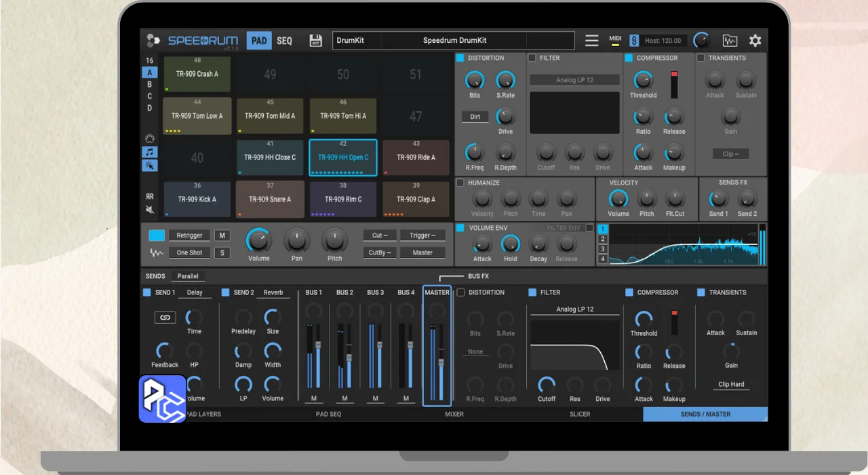Screen dimensions: 868x475
Task: Open the Send 2 Reverb effect dropdown
Action: tap(273, 292)
